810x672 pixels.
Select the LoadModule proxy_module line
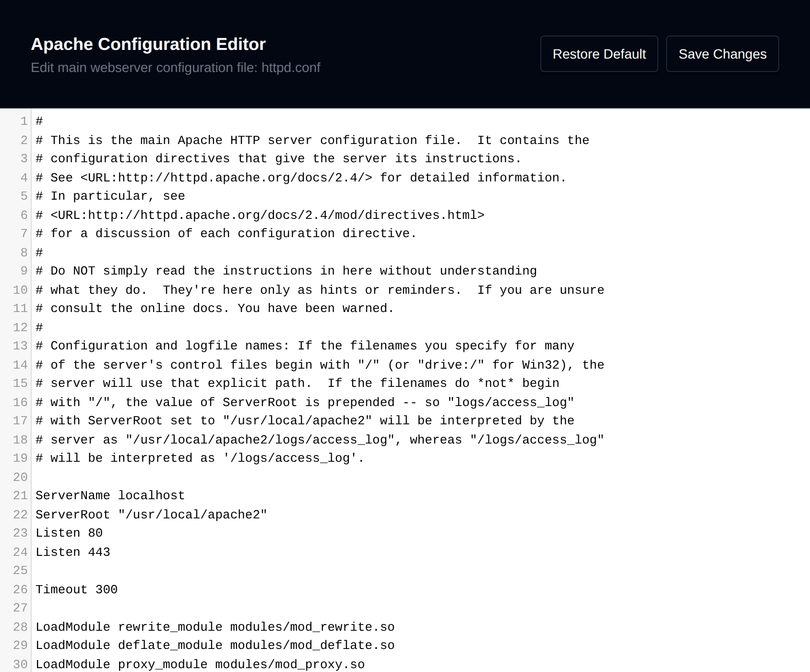pyautogui.click(x=200, y=664)
